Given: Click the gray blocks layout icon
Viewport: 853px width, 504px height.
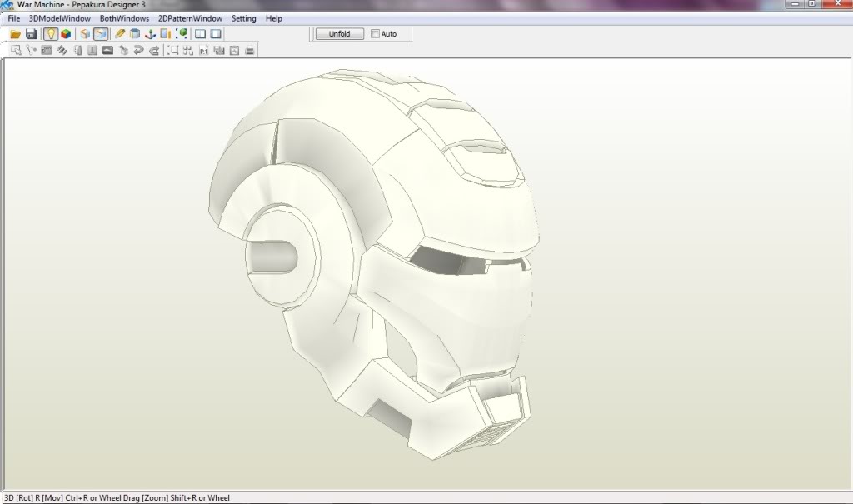Looking at the screenshot, I should coord(219,51).
